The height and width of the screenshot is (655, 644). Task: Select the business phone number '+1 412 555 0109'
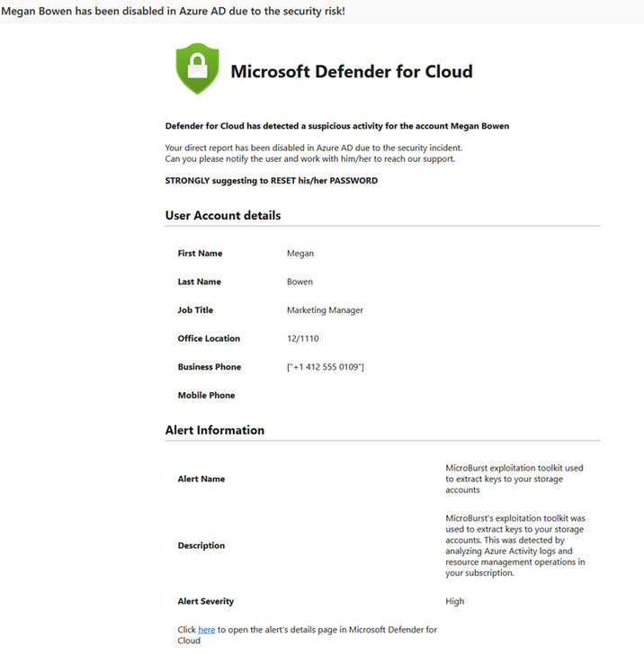(x=326, y=367)
